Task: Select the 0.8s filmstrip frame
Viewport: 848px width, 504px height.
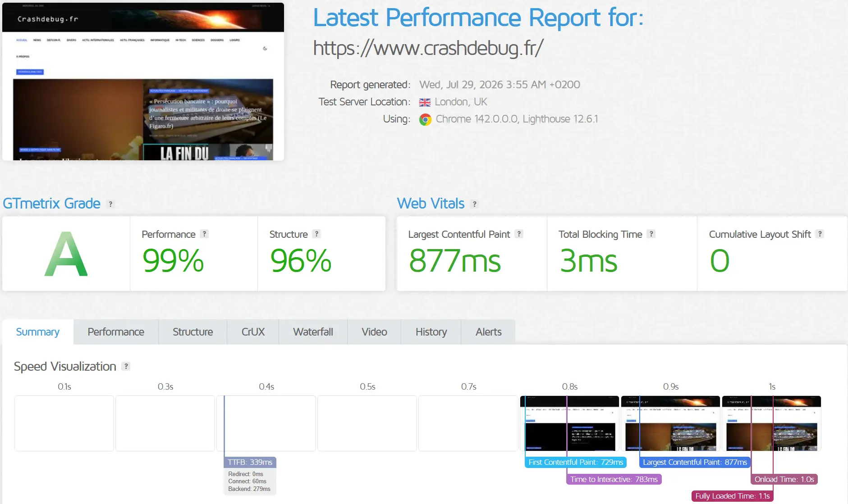Action: click(569, 423)
